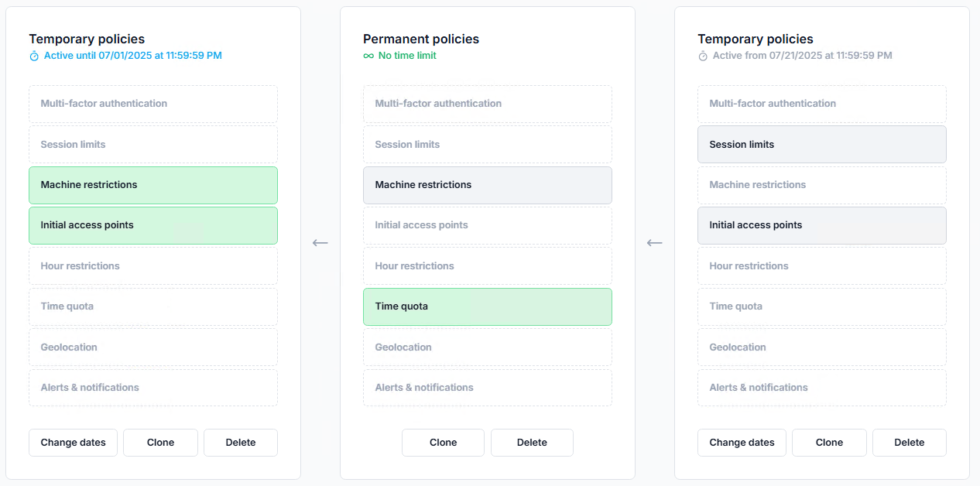Open Initial access points in right Temporary card
980x486 pixels.
coord(822,225)
